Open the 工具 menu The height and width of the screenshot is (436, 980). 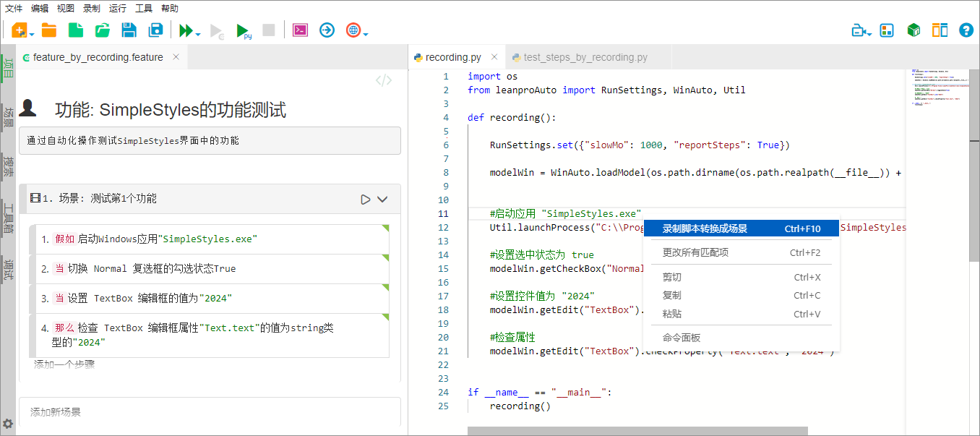click(x=144, y=9)
